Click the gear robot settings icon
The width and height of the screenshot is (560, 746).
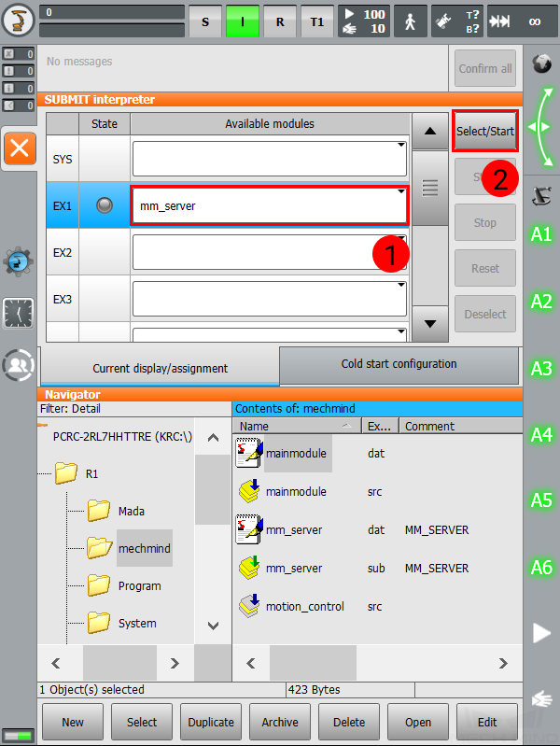coord(18,261)
